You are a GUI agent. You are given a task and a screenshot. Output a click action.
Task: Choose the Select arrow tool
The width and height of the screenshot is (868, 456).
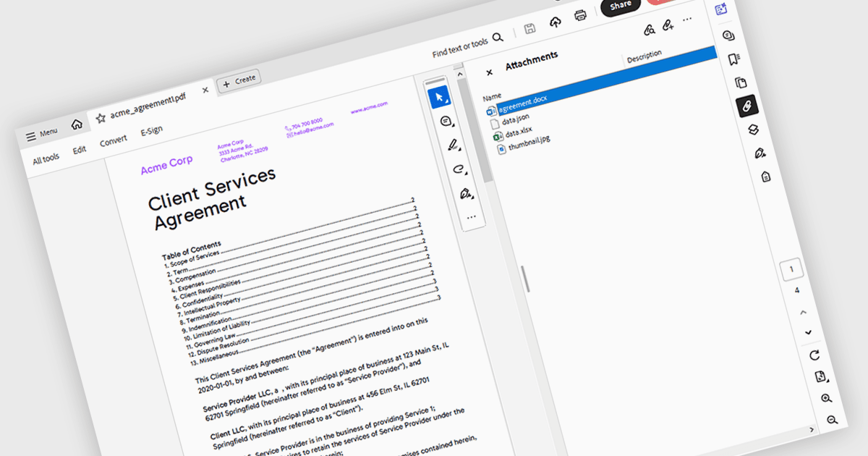click(439, 98)
